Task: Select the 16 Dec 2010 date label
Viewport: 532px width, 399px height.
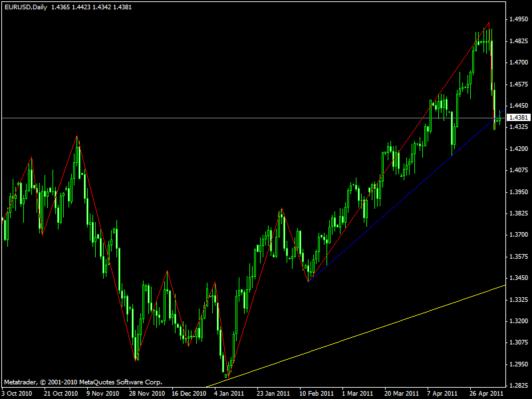Action: point(188,393)
